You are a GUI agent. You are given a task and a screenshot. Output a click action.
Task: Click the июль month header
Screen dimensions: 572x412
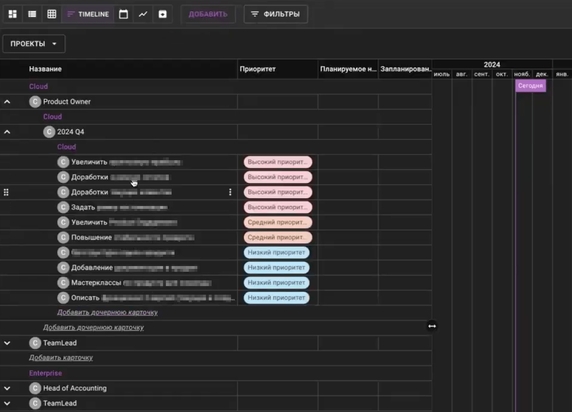pos(442,74)
